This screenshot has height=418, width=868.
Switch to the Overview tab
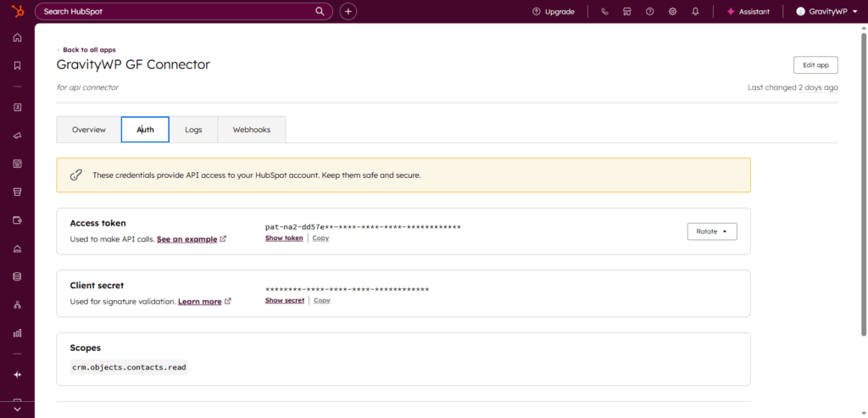[x=88, y=130]
